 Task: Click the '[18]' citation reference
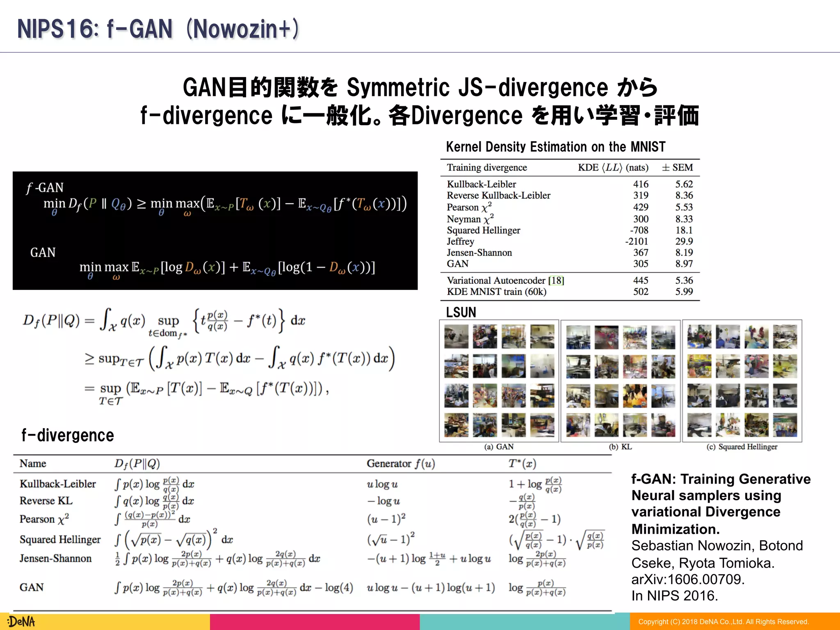point(556,281)
